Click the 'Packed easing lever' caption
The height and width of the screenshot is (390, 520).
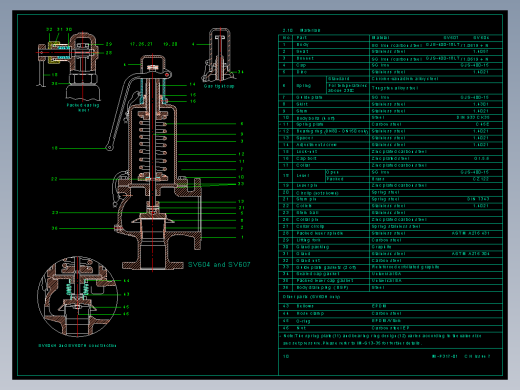click(x=83, y=107)
